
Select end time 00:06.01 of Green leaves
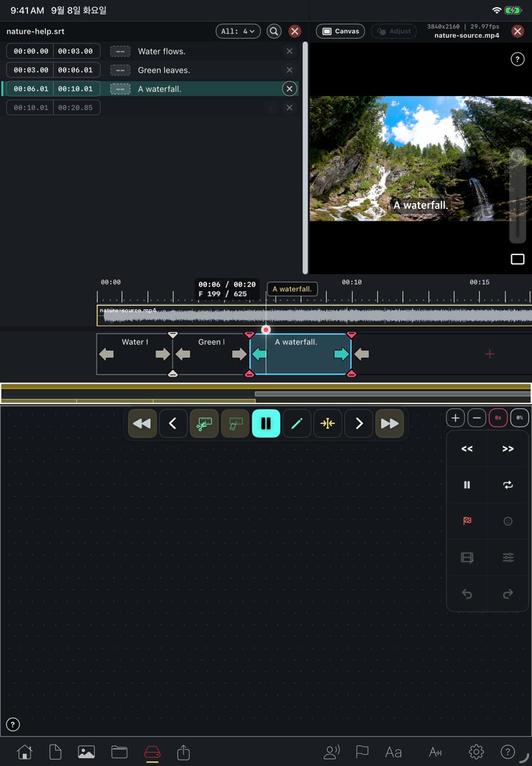click(76, 70)
